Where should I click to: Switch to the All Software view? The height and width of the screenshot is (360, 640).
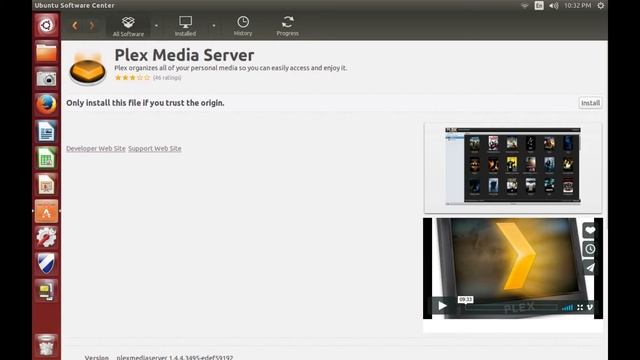coord(128,27)
